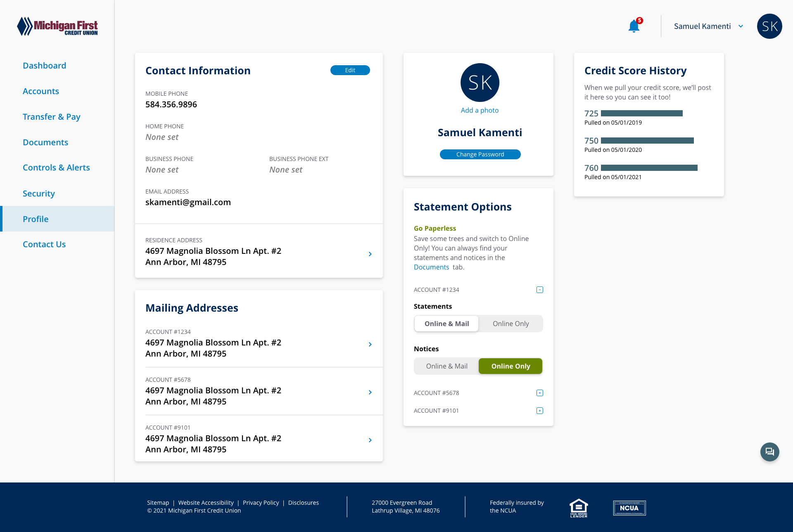Select Online & Mail for Notices

[446, 366]
